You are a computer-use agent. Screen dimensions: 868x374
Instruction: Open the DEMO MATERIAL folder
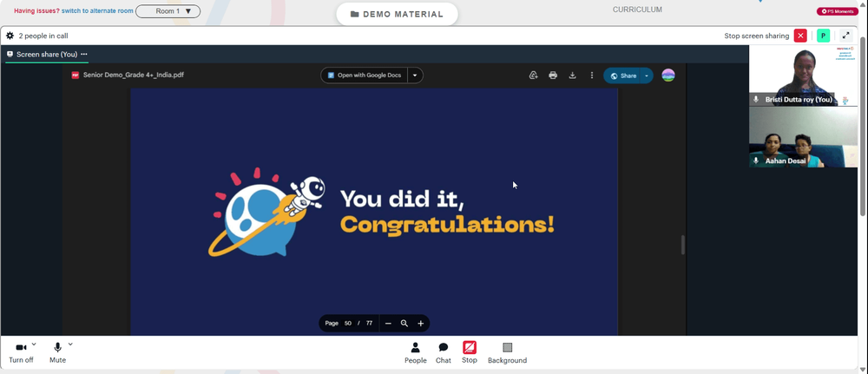coord(397,15)
